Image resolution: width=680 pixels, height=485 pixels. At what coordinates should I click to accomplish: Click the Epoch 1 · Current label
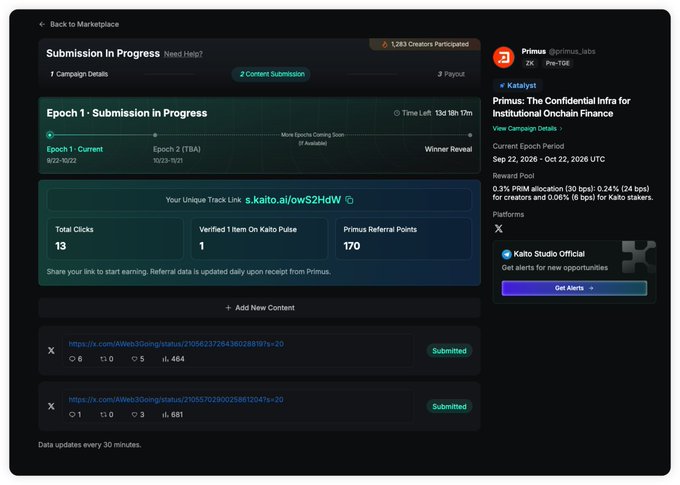75,149
